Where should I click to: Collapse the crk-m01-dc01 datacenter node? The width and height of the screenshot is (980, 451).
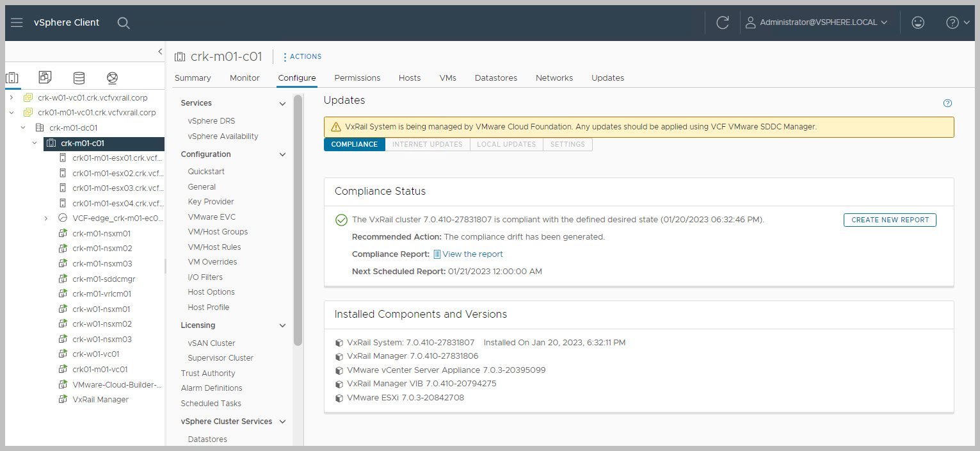[x=23, y=127]
